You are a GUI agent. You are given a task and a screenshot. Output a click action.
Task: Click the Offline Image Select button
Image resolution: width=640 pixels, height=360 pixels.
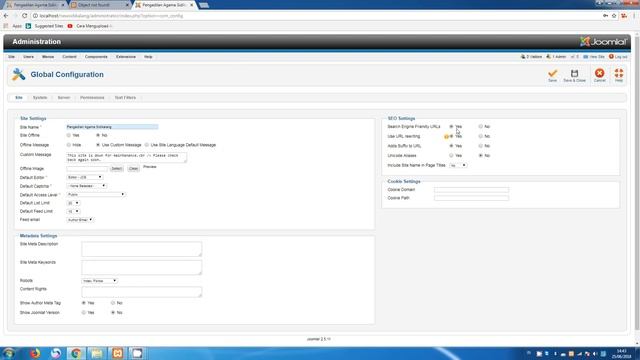[116, 169]
